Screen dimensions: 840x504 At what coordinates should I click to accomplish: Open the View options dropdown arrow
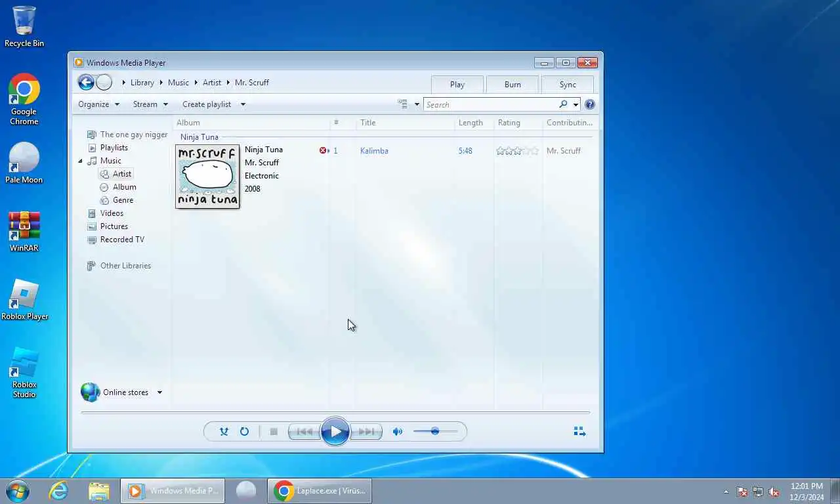click(417, 104)
